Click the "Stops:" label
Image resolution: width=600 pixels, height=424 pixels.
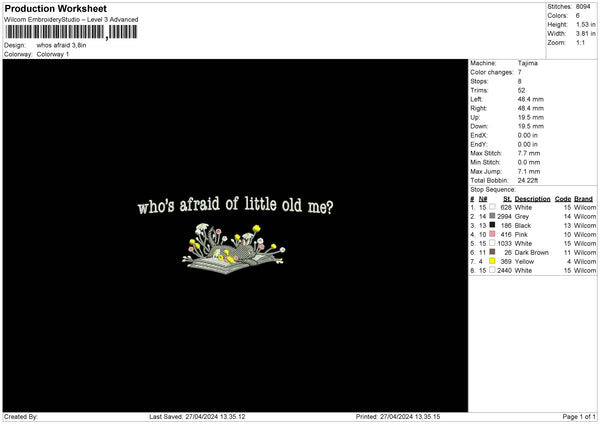tap(479, 82)
